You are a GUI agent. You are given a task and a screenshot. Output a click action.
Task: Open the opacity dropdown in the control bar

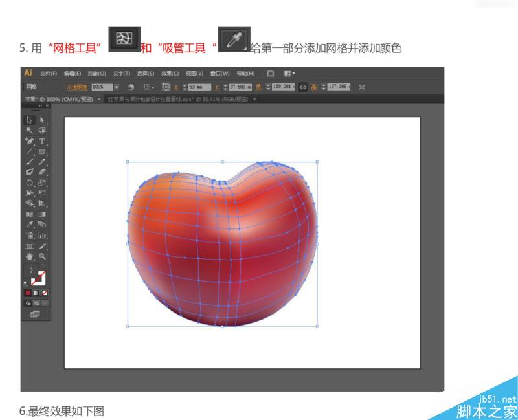point(117,86)
